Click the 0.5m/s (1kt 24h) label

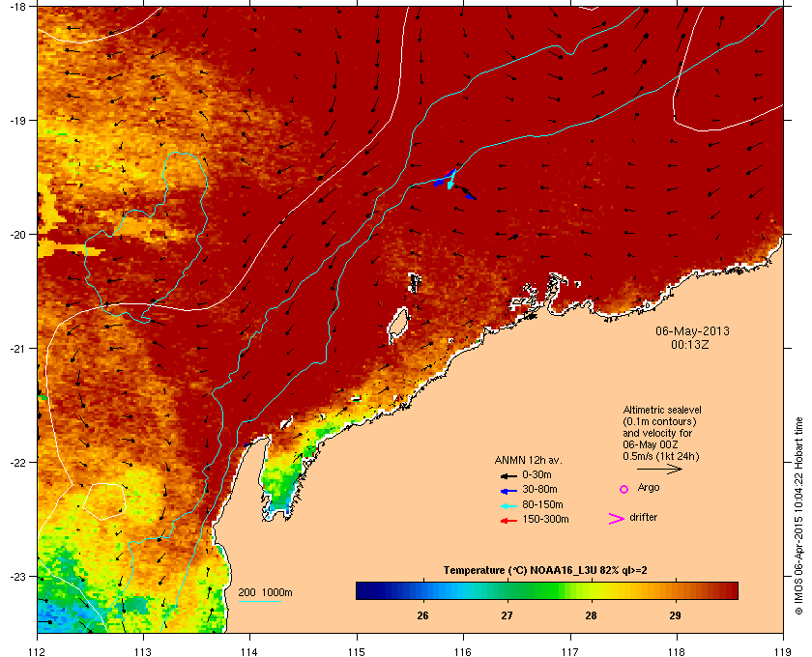click(661, 456)
